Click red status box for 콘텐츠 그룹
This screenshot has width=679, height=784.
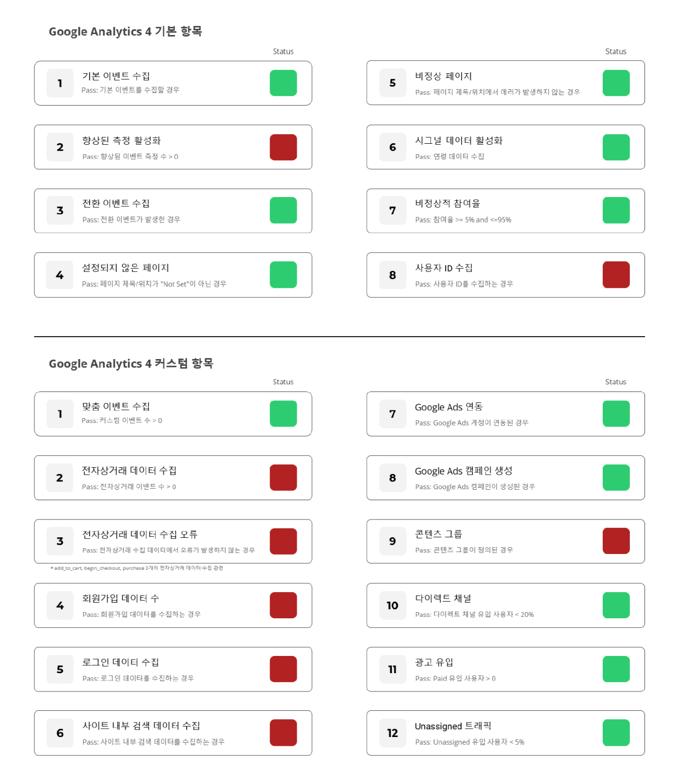616,541
